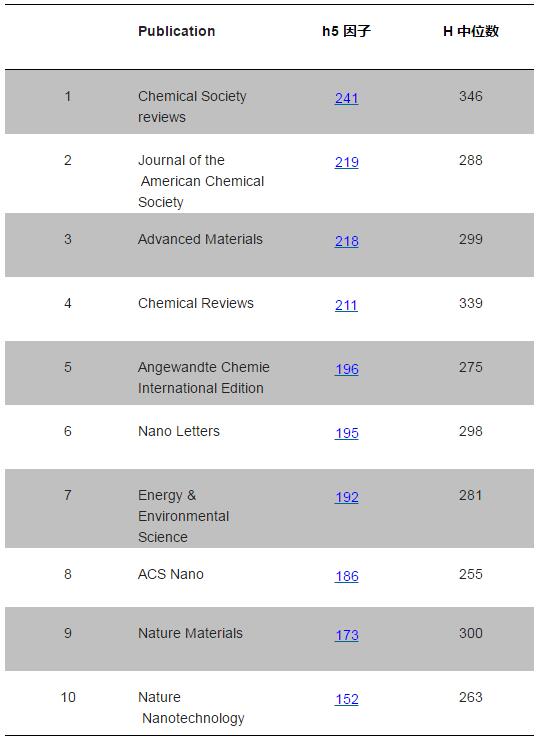This screenshot has width=541, height=739.
Task: Click the median value 346
Action: tap(471, 96)
